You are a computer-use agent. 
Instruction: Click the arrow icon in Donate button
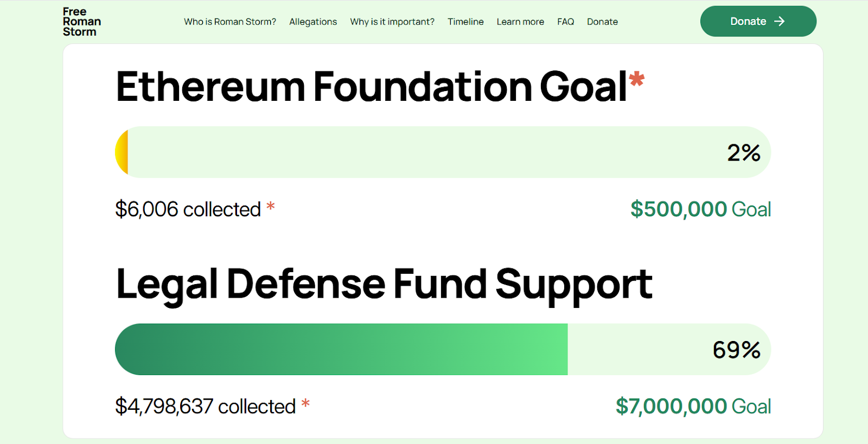click(x=780, y=21)
